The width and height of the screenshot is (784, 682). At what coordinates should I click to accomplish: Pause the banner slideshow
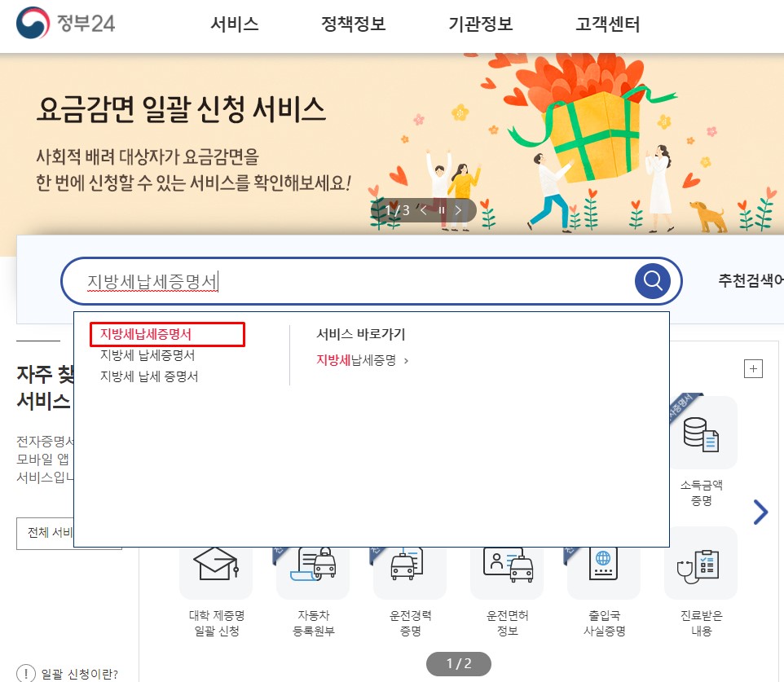click(442, 210)
